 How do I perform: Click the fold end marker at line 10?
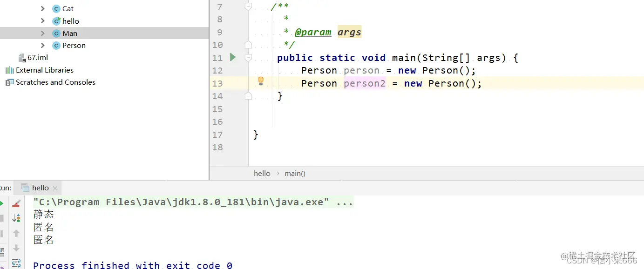pyautogui.click(x=248, y=45)
